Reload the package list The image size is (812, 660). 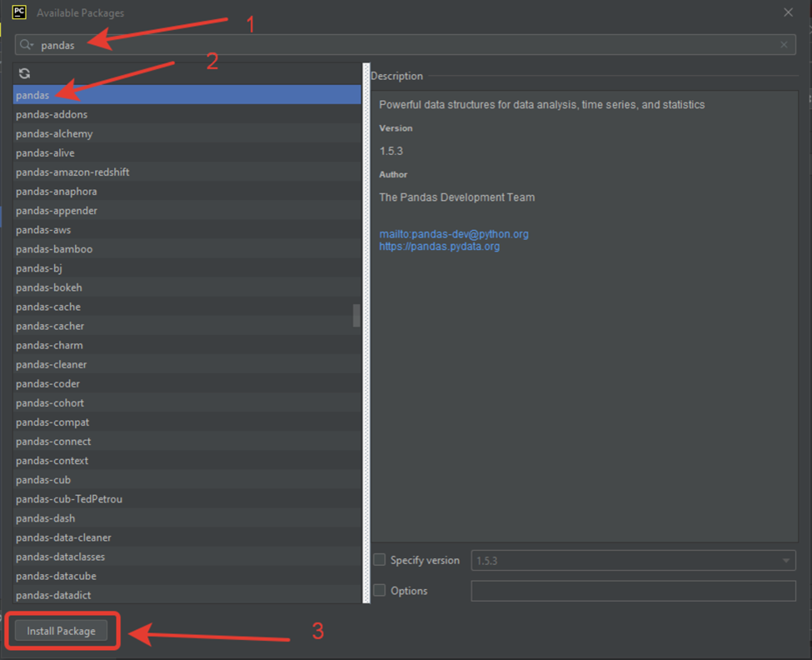(x=24, y=73)
